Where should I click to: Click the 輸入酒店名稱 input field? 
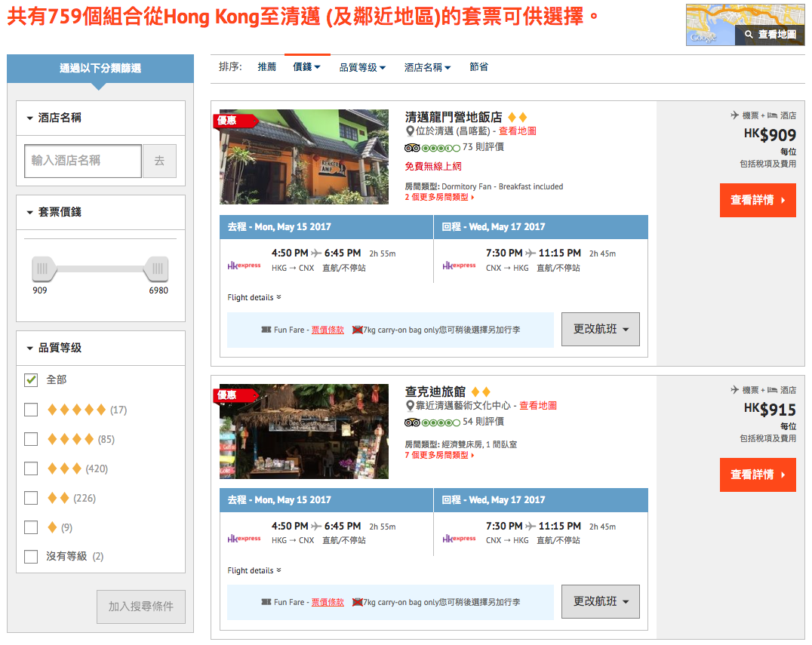(83, 161)
